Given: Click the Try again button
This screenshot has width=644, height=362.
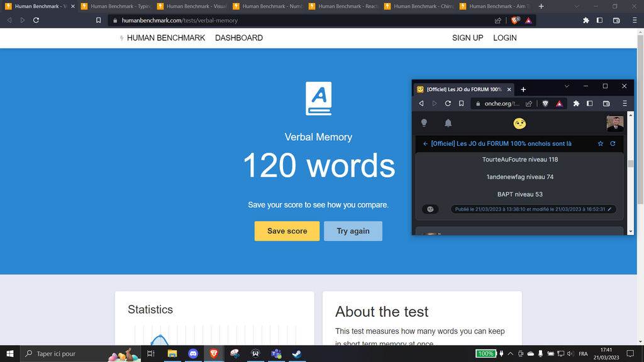Looking at the screenshot, I should click(353, 231).
